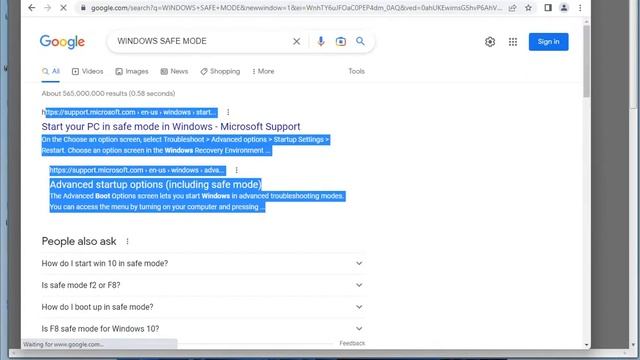Switch to News tab
The width and height of the screenshot is (640, 360).
174,71
